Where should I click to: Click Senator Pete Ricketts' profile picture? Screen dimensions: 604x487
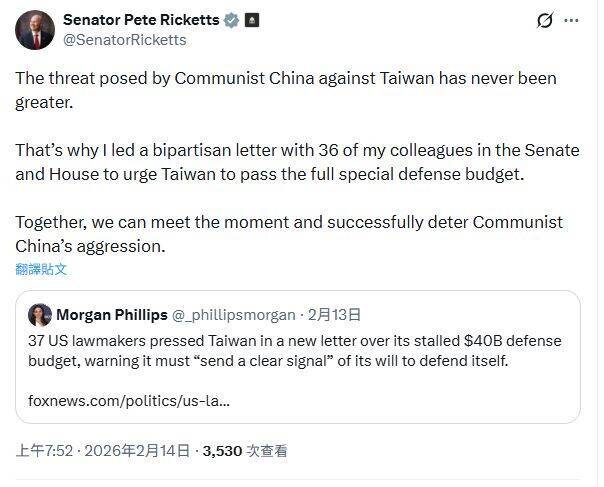(35, 29)
